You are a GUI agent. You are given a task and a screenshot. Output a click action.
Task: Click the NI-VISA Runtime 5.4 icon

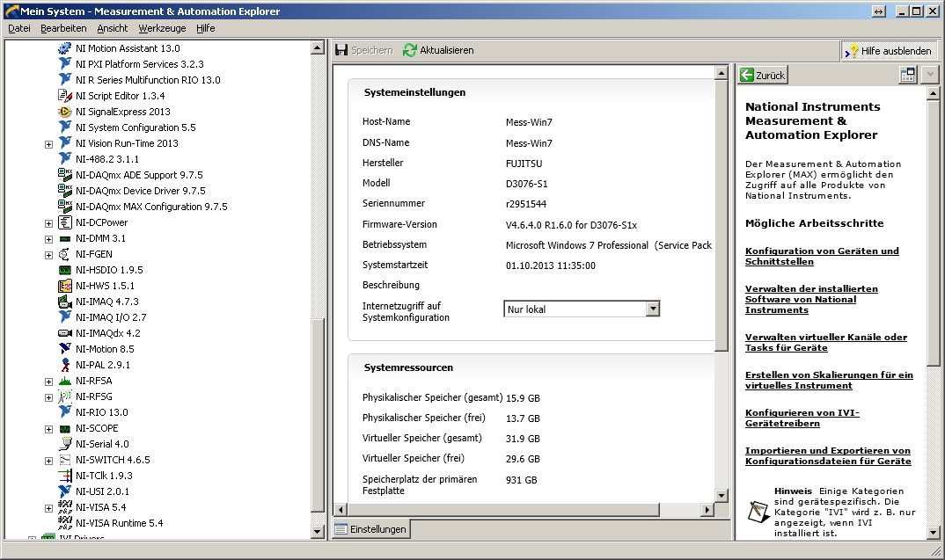click(x=64, y=523)
